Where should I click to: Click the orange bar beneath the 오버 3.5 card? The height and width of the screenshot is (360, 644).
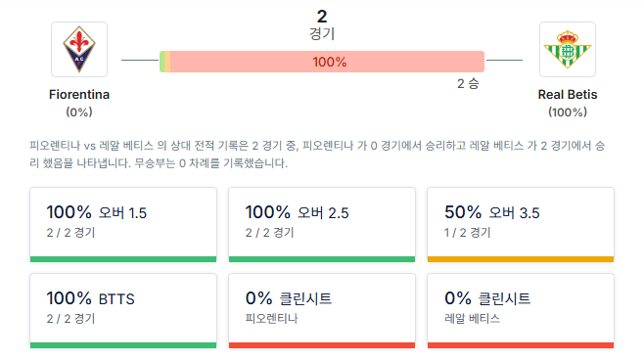click(x=521, y=259)
